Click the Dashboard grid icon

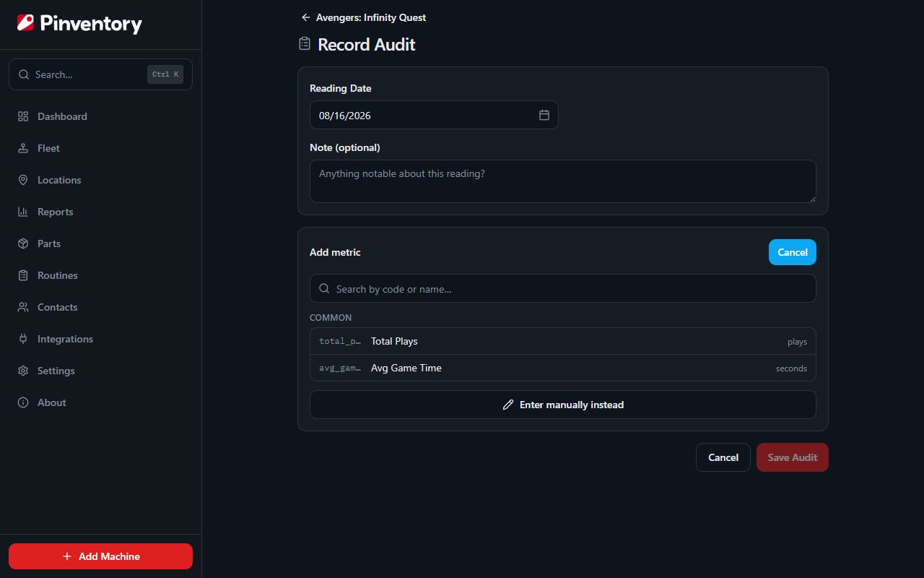[x=23, y=116]
